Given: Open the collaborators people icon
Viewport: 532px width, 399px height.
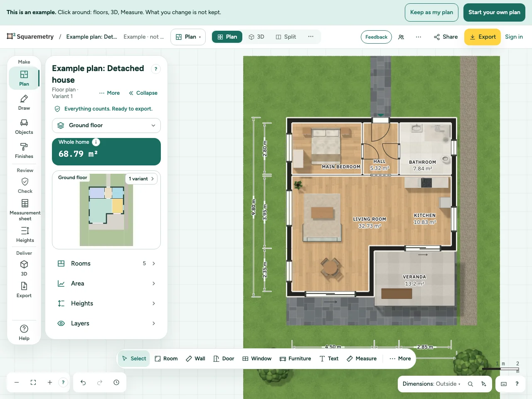Looking at the screenshot, I should [401, 37].
